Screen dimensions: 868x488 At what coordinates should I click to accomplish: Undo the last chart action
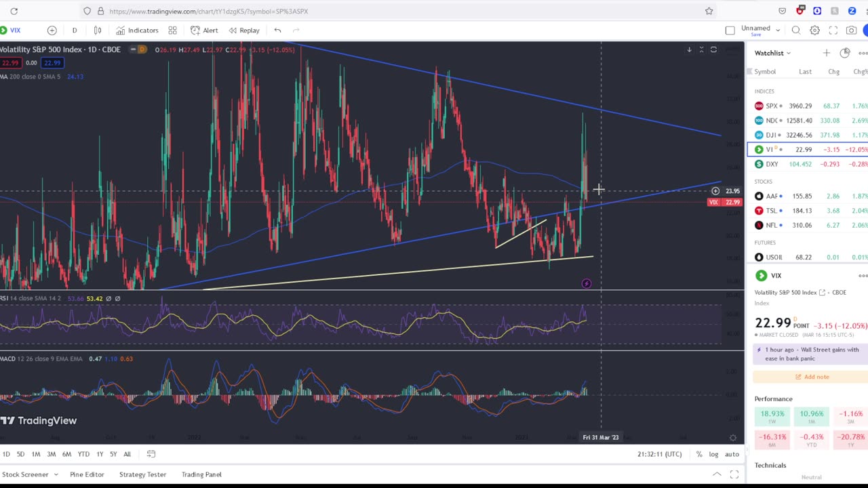click(277, 30)
